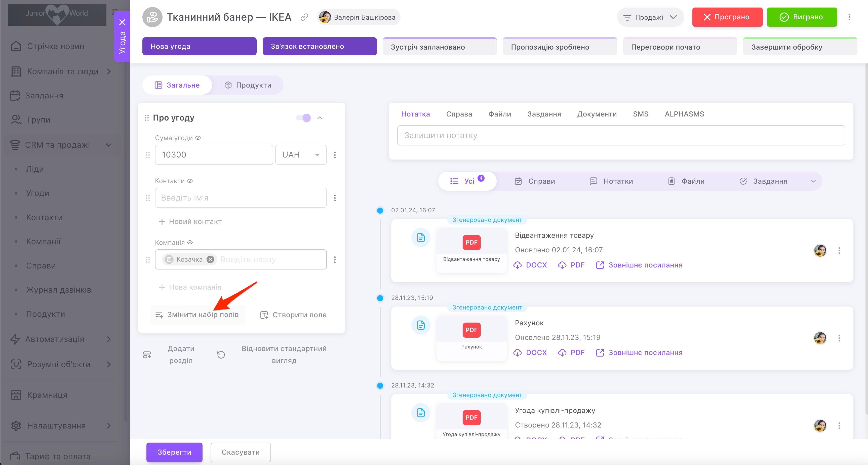The height and width of the screenshot is (465, 868).
Task: Toggle the Про угоду section switch
Action: tap(303, 118)
